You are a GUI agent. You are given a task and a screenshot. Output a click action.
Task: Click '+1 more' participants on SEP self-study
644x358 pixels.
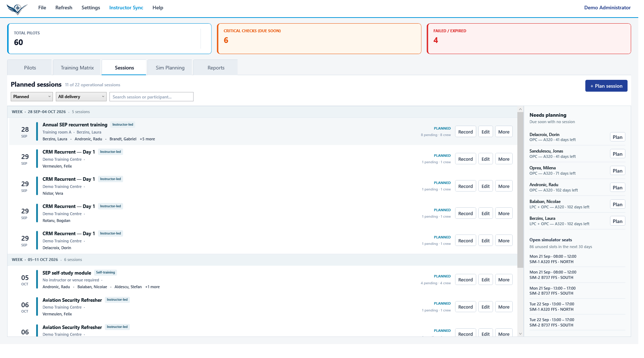152,287
